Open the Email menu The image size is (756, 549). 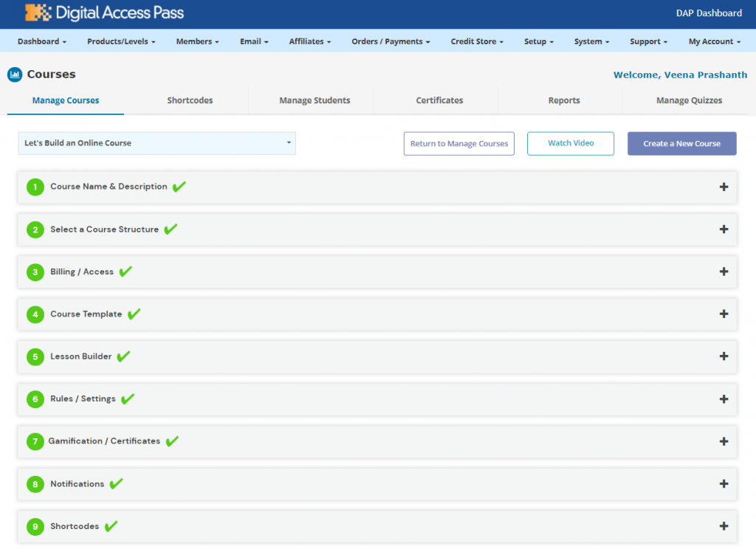(253, 41)
